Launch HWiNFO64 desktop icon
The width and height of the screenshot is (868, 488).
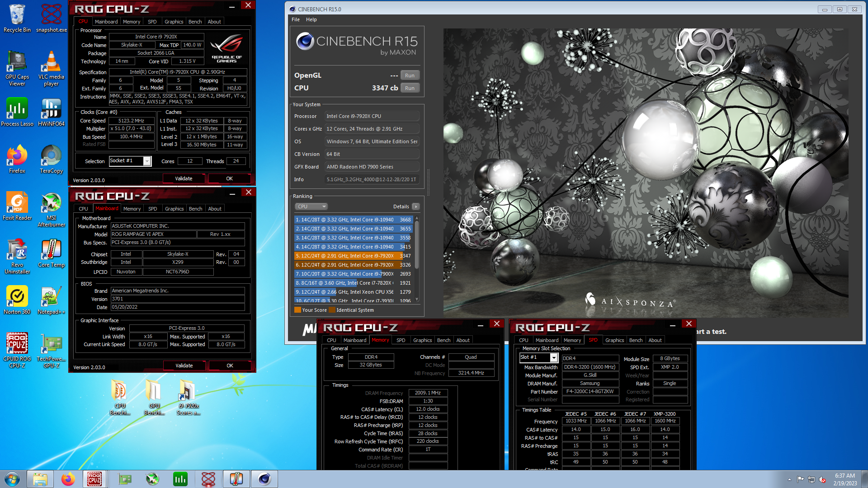point(52,112)
